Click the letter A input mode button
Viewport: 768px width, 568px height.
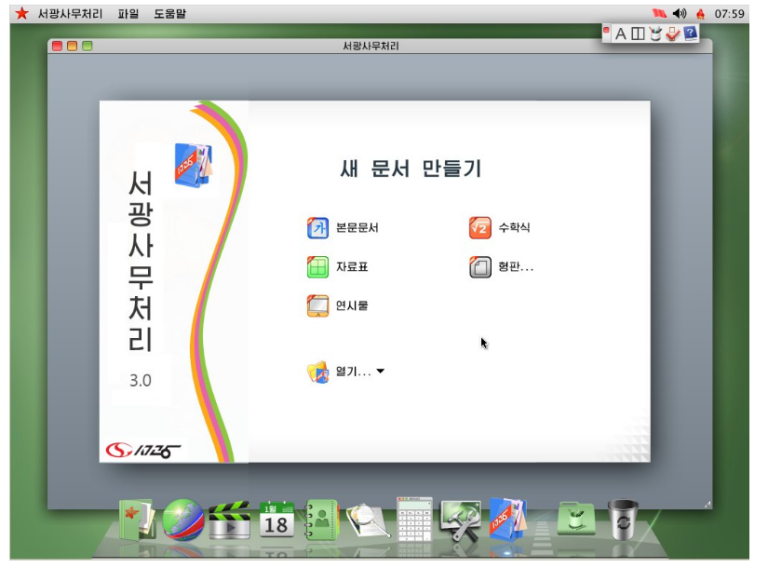tap(620, 34)
